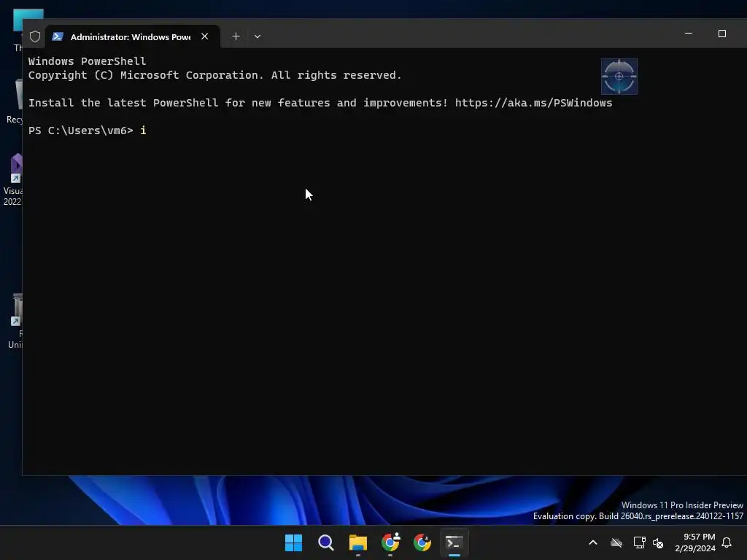
Task: Select the Recycle Bin desktop icon
Action: 15,101
